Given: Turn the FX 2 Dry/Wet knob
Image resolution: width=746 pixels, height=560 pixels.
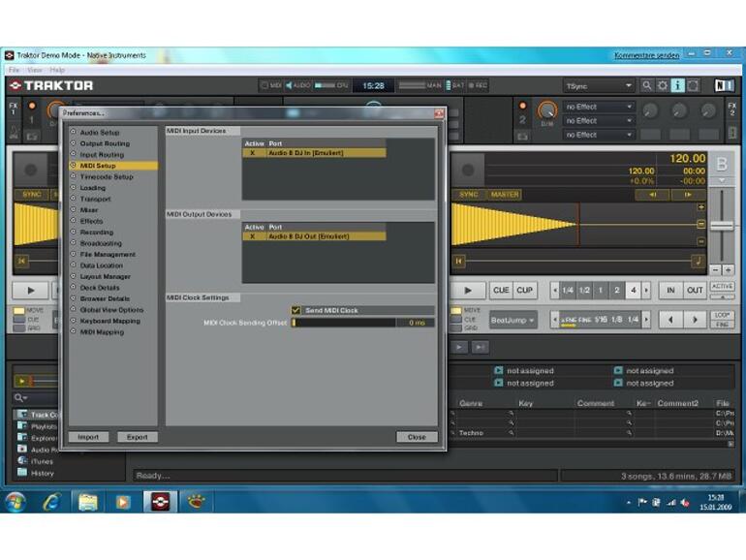Looking at the screenshot, I should click(x=547, y=110).
